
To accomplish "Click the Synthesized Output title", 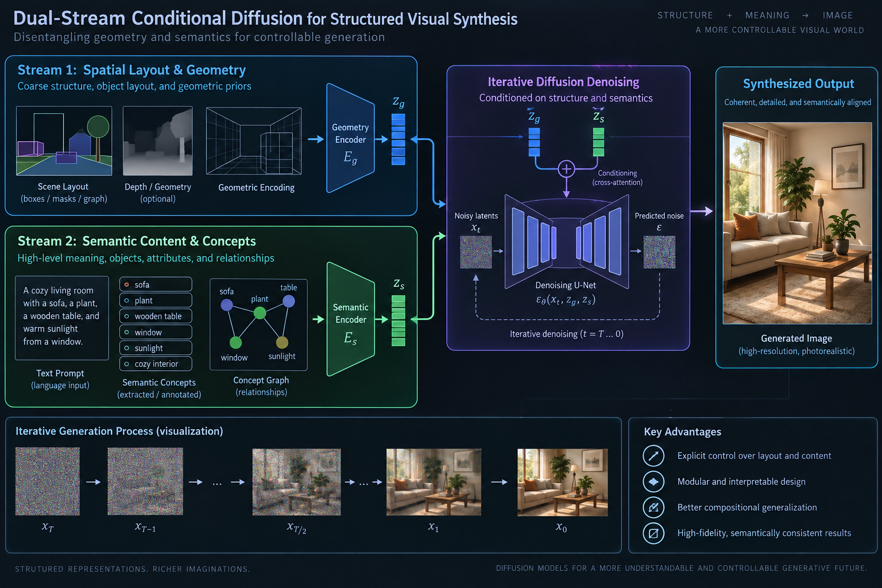I will click(798, 84).
